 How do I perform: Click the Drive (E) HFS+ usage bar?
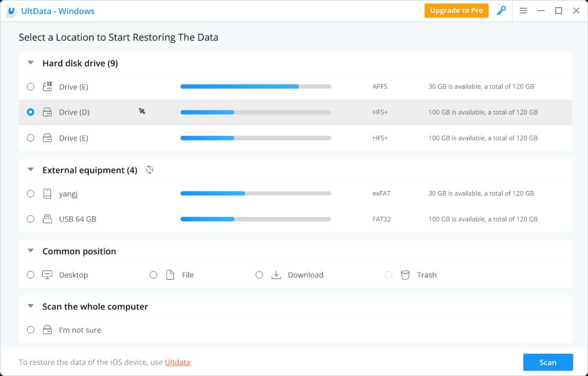[x=256, y=138]
